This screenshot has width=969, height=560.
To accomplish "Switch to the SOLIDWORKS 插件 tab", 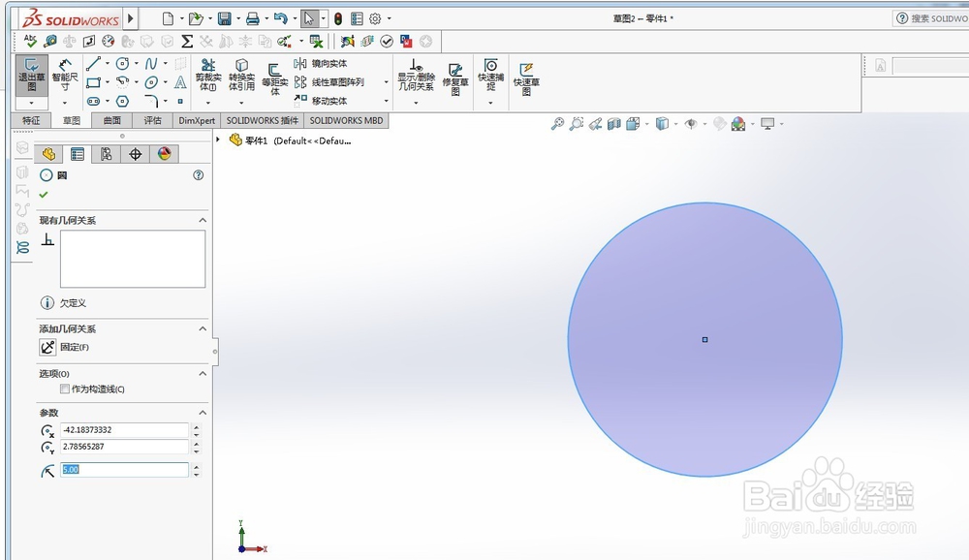I will tap(262, 120).
